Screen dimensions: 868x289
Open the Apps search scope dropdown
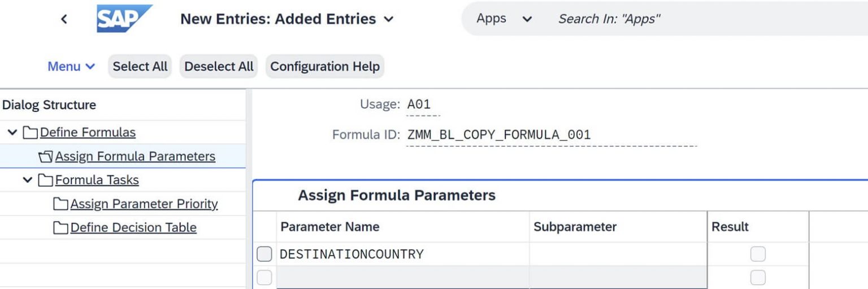527,19
